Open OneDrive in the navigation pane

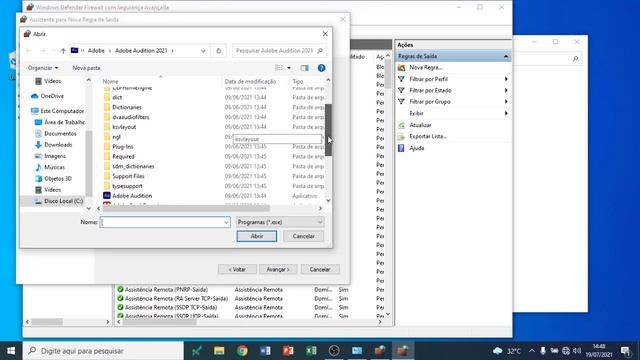[x=52, y=96]
